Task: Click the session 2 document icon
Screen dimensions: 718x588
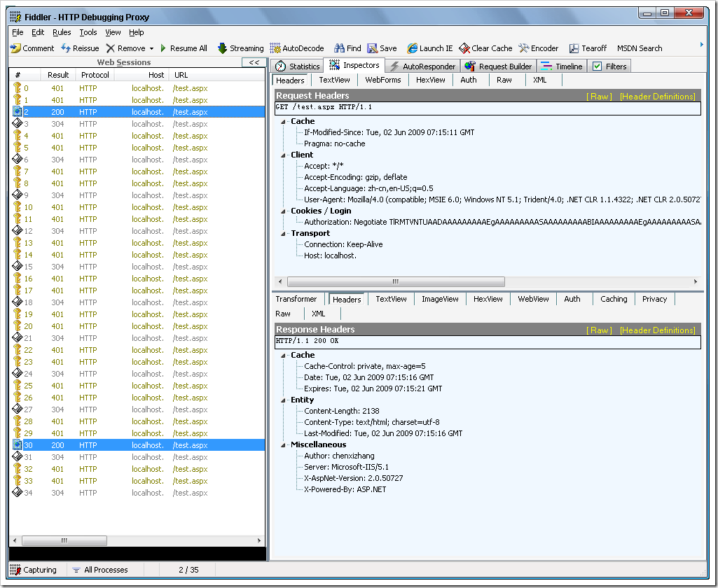Action: [x=17, y=112]
